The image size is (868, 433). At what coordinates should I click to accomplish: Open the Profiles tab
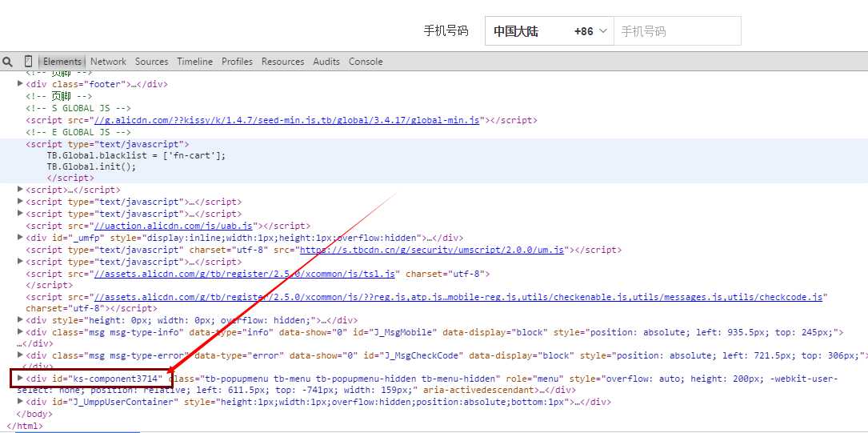[237, 62]
